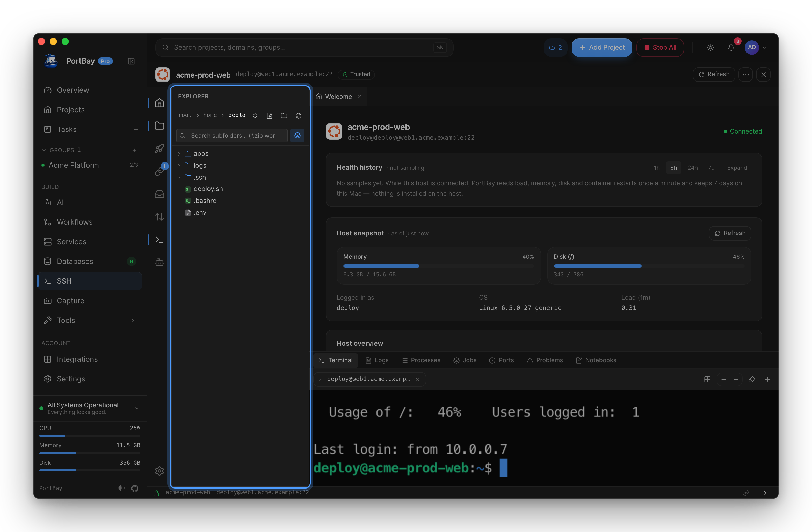Click the Stop All button
This screenshot has width=812, height=532.
[660, 47]
